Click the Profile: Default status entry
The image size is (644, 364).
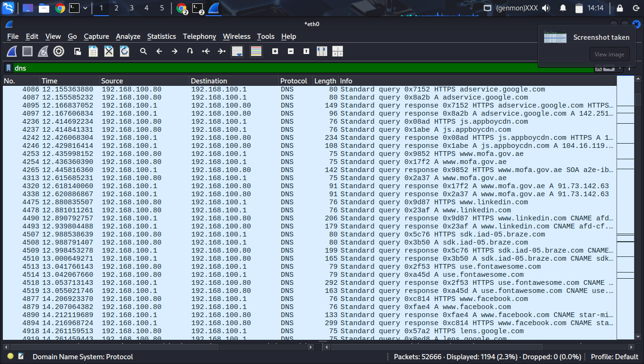pos(615,357)
